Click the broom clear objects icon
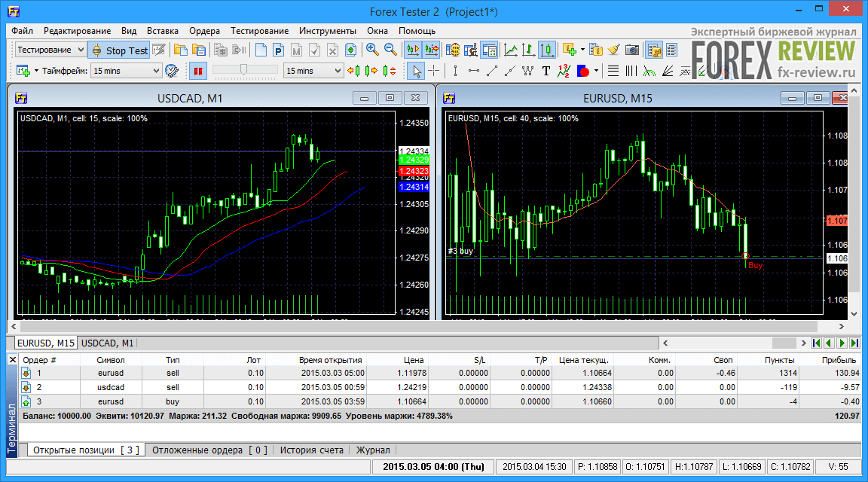 (614, 50)
